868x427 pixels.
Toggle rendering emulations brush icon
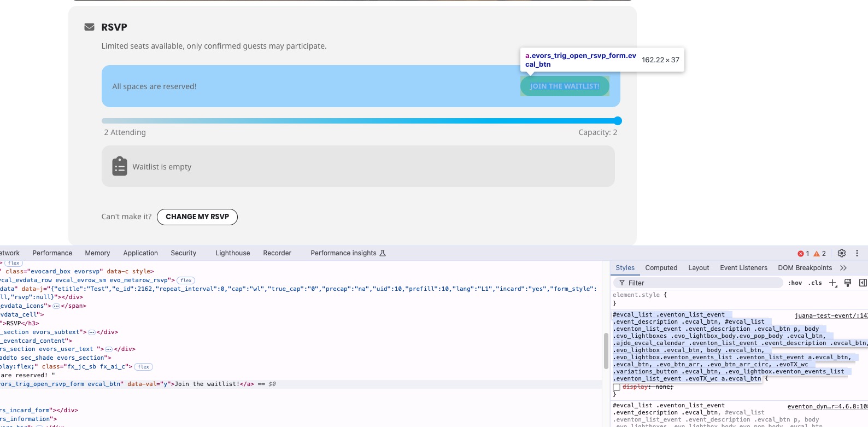tap(848, 283)
